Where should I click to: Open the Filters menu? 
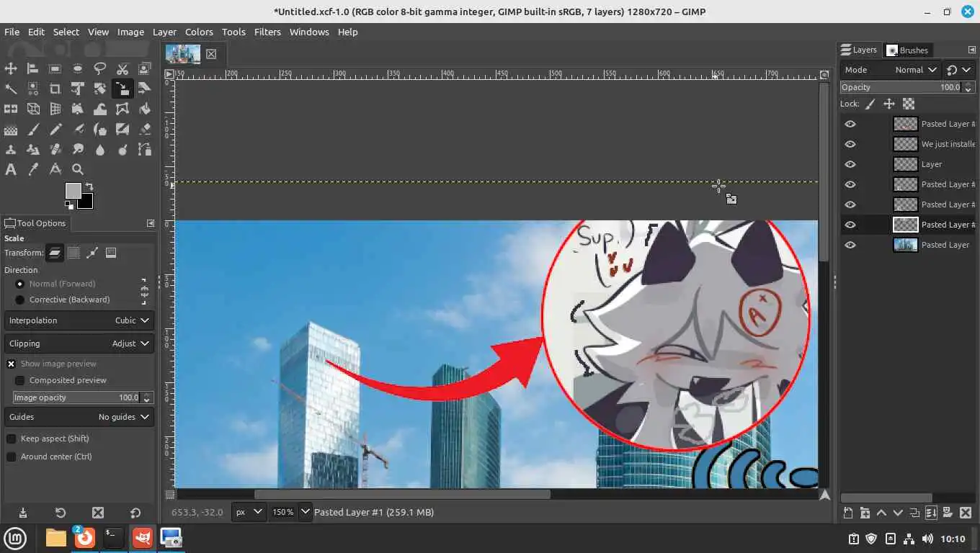tap(267, 32)
